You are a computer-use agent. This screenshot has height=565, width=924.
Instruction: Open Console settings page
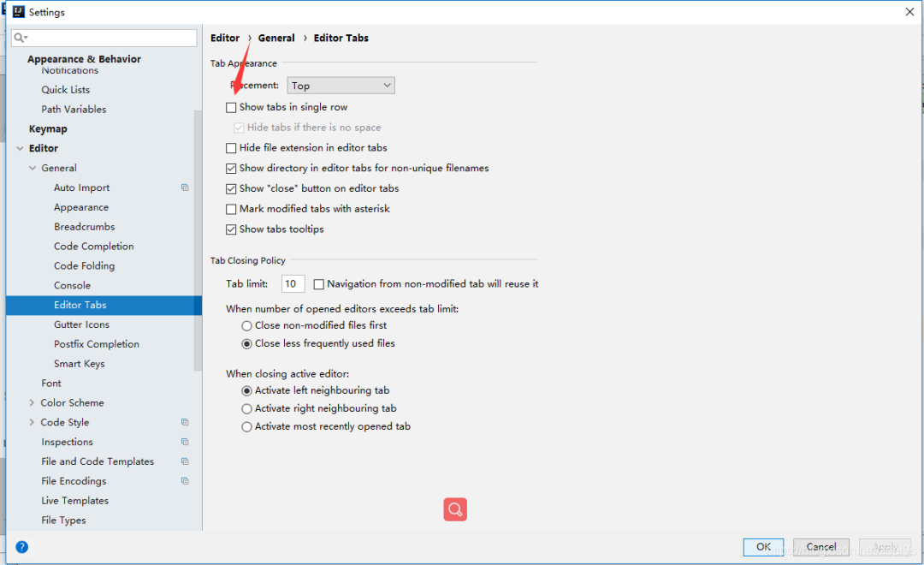click(73, 285)
